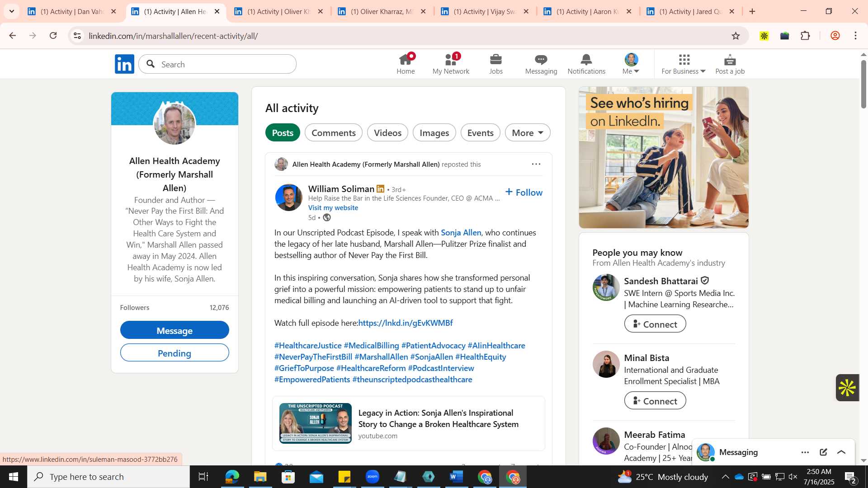This screenshot has width=868, height=488.
Task: Show hidden system tray icons
Action: 725,477
